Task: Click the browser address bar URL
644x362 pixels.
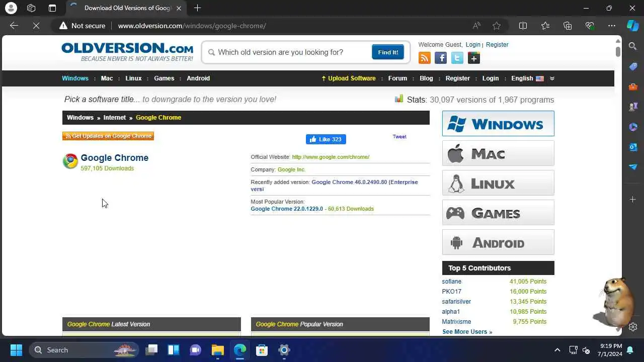Action: point(192,26)
